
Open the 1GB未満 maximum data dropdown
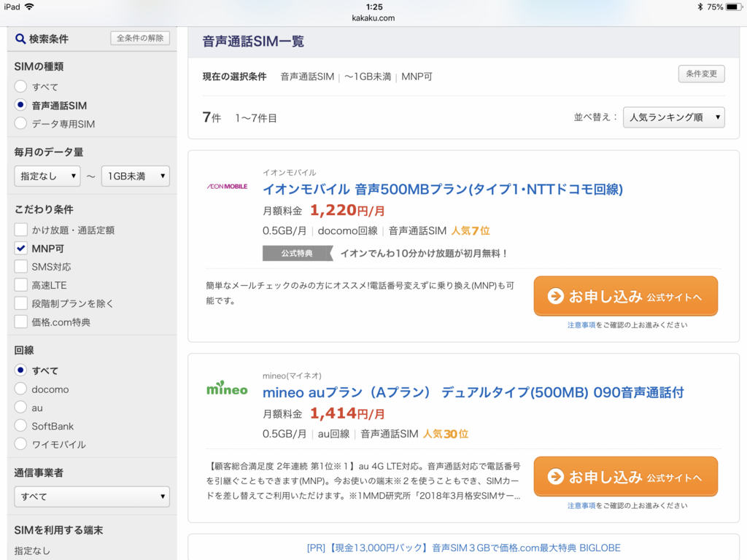136,176
